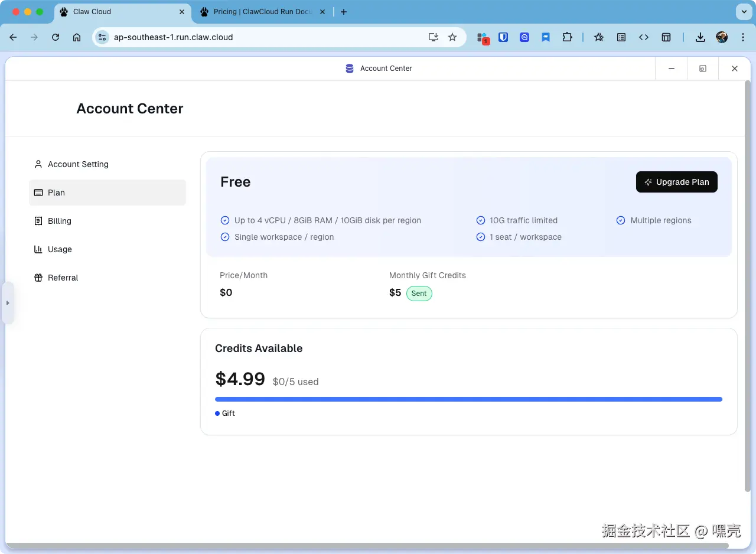The width and height of the screenshot is (756, 554).
Task: Click the 10G traffic limited feature
Action: pyautogui.click(x=523, y=220)
